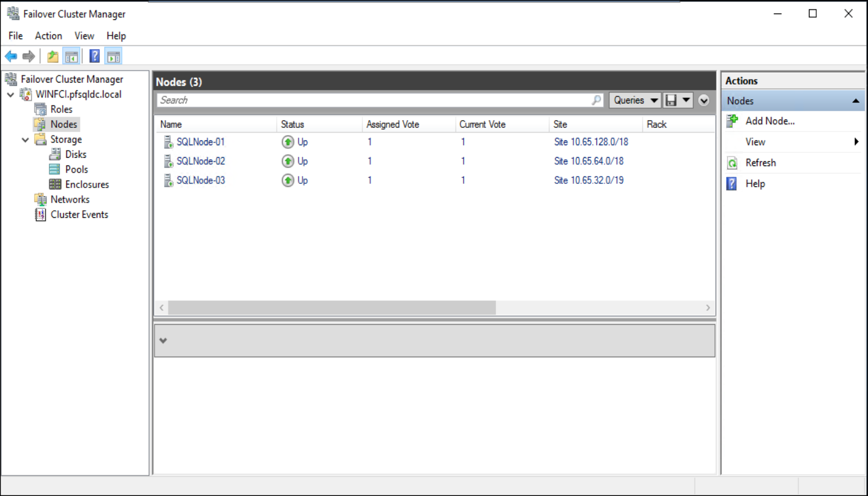Select Networks label in tree
The height and width of the screenshot is (496, 868).
pyautogui.click(x=70, y=199)
